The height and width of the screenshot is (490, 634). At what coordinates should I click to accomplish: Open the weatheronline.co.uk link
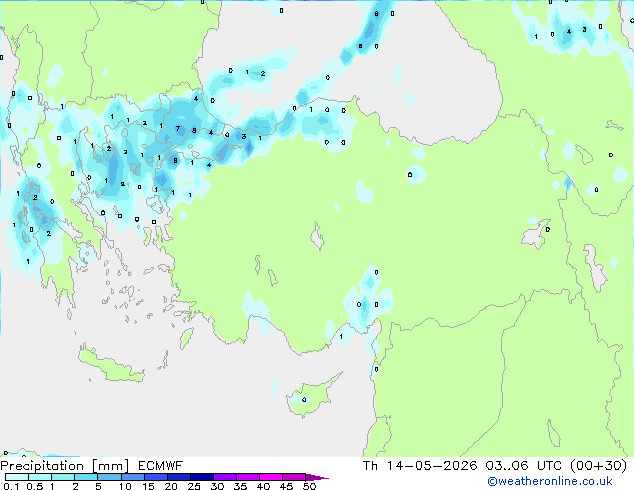point(550,481)
